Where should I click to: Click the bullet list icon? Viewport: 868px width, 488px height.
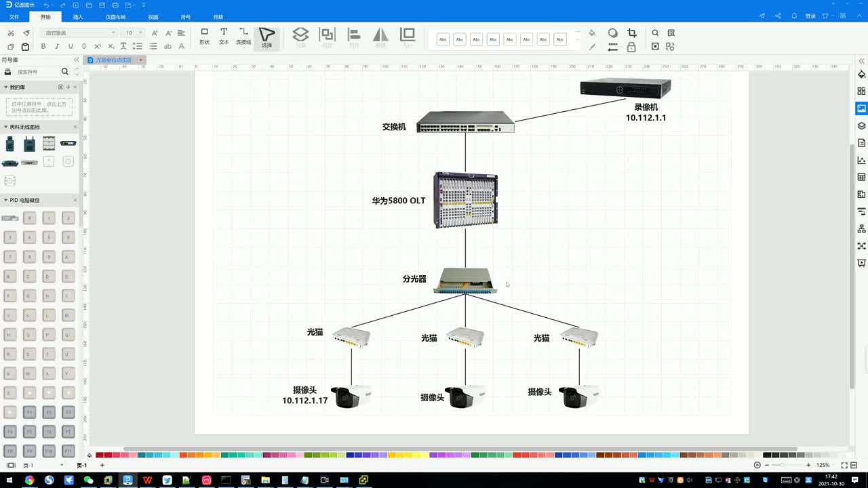click(153, 47)
